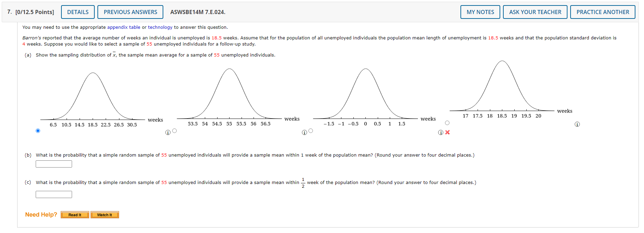Open MY NOTES
This screenshot has height=233, width=644.
(480, 12)
